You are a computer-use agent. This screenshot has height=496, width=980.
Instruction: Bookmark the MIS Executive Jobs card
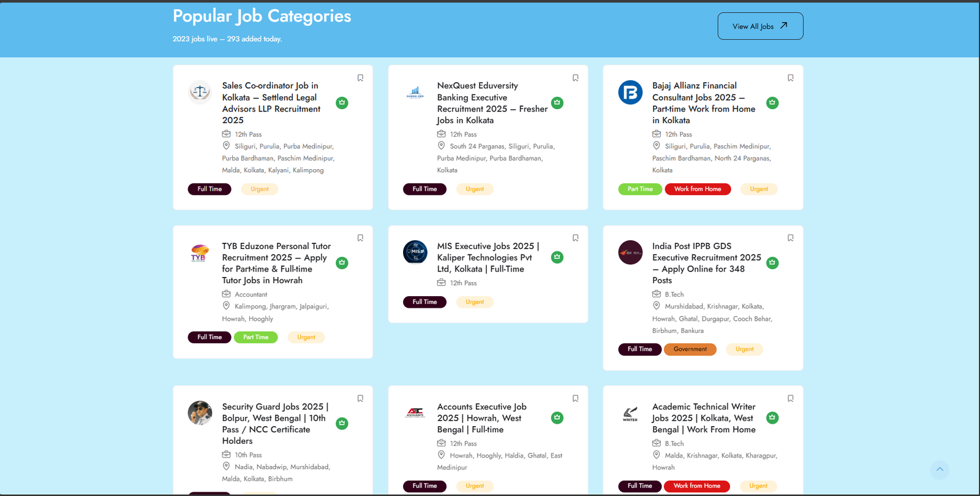575,238
